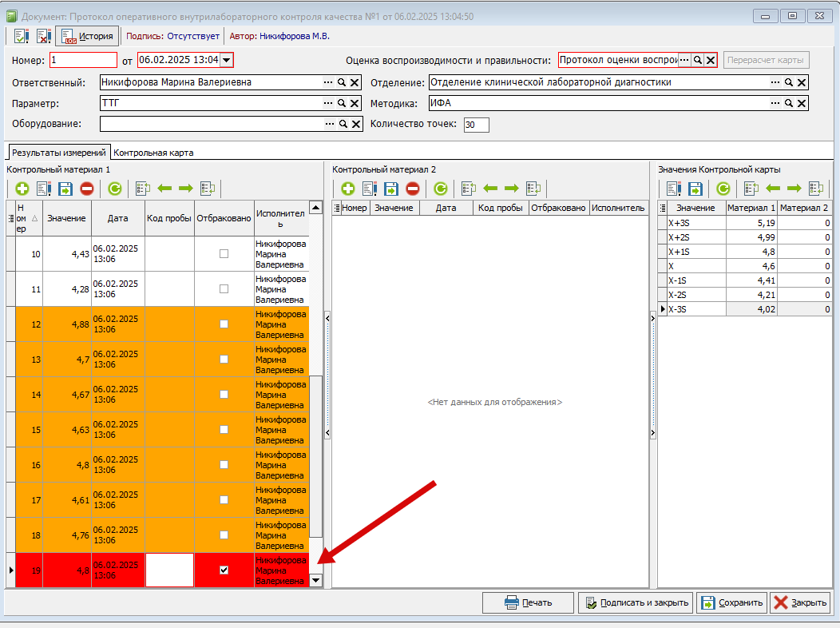Refresh the Контрольный материал 1 table
The height and width of the screenshot is (628, 840).
[x=115, y=189]
